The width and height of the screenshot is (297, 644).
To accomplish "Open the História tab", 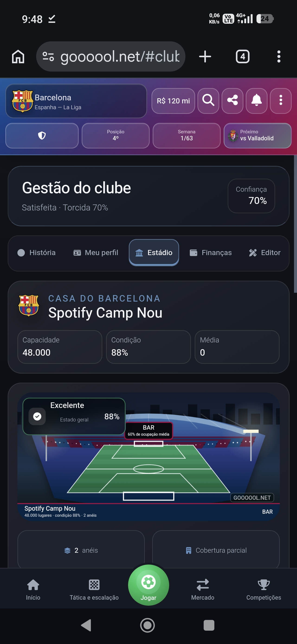I will click(36, 253).
